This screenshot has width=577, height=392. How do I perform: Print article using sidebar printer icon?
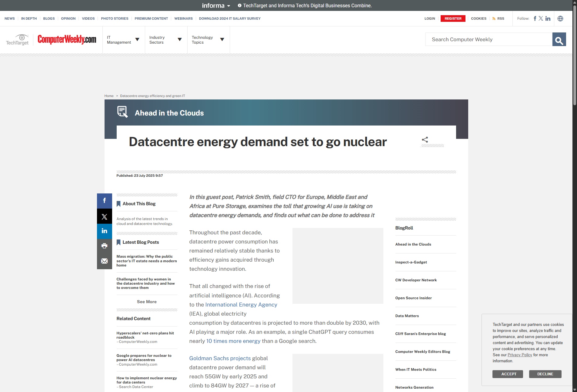click(x=104, y=246)
